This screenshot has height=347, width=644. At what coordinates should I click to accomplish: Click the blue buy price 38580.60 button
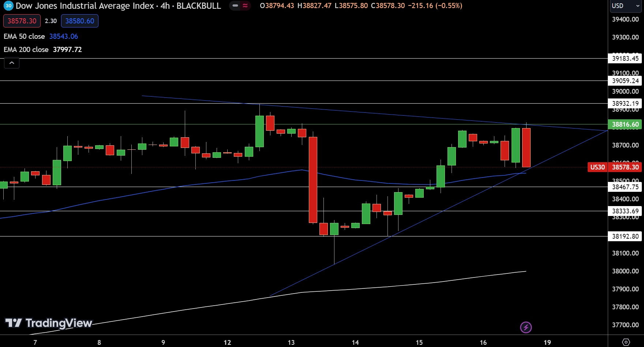click(80, 21)
